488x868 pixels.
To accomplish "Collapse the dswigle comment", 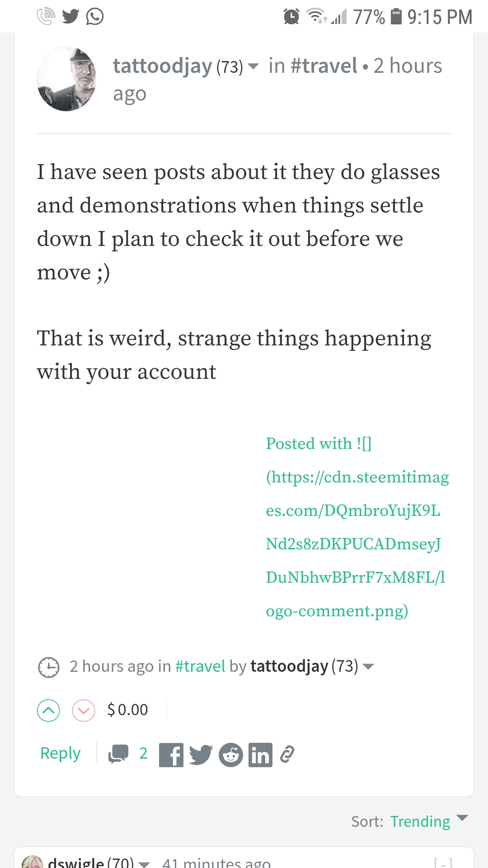I will [x=443, y=863].
